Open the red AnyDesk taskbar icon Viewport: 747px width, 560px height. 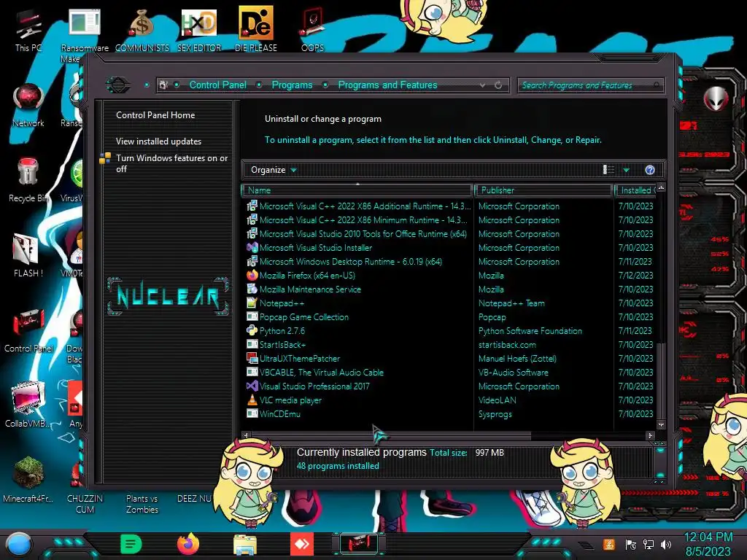point(302,544)
